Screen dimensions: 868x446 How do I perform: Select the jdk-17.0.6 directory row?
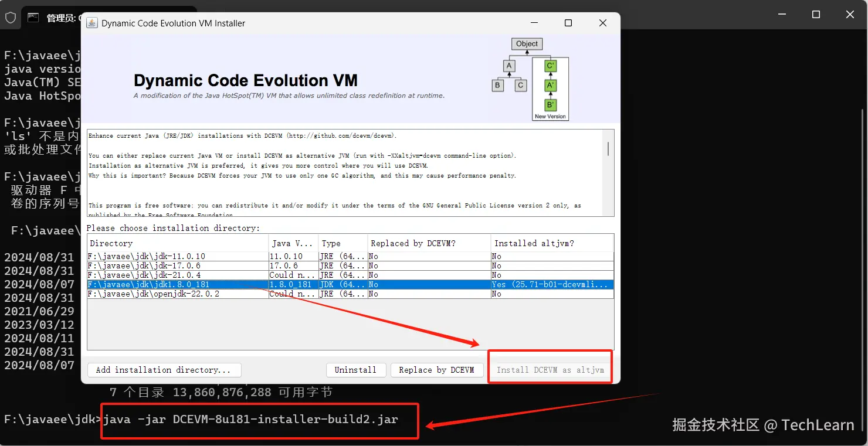click(x=350, y=265)
